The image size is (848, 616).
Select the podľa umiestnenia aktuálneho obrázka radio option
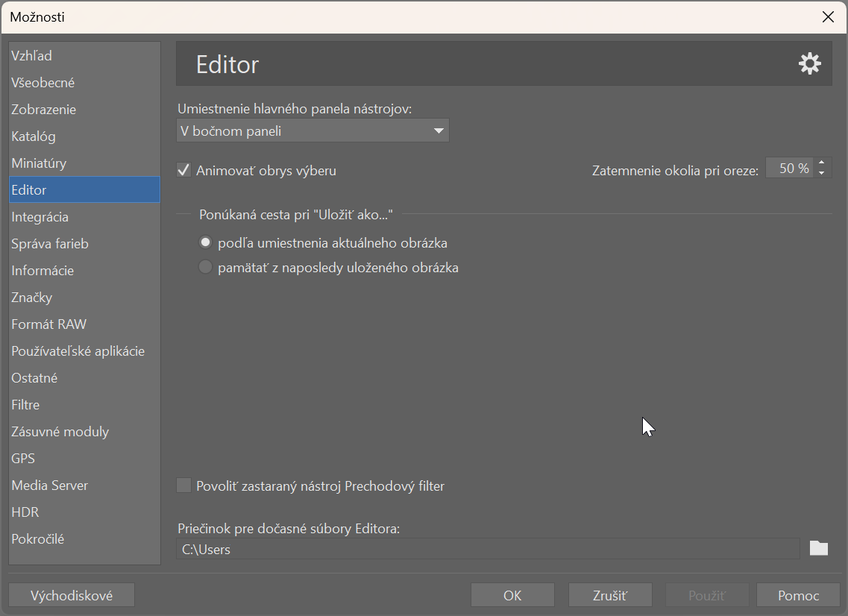pos(206,242)
